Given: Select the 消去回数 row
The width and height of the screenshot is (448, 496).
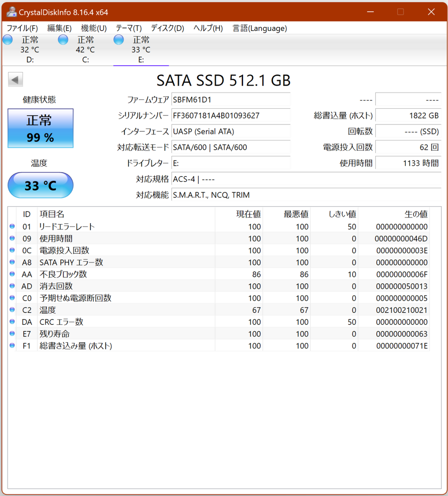Looking at the screenshot, I should (x=219, y=286).
